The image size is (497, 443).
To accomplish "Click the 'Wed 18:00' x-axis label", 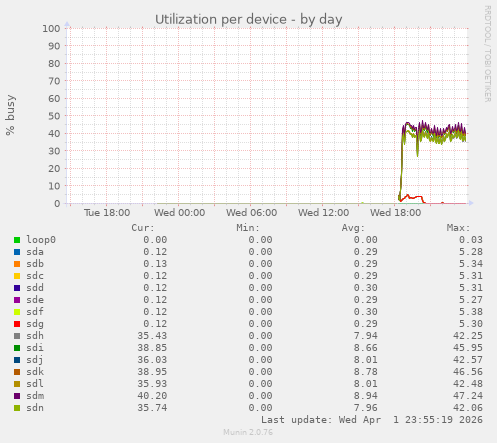I will pyautogui.click(x=395, y=213).
